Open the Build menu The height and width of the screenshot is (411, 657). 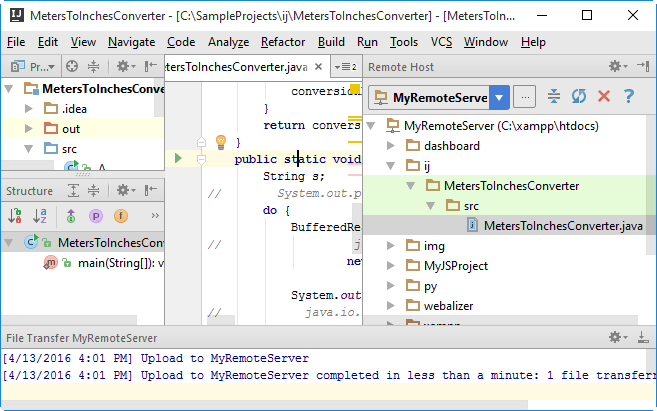click(x=331, y=42)
